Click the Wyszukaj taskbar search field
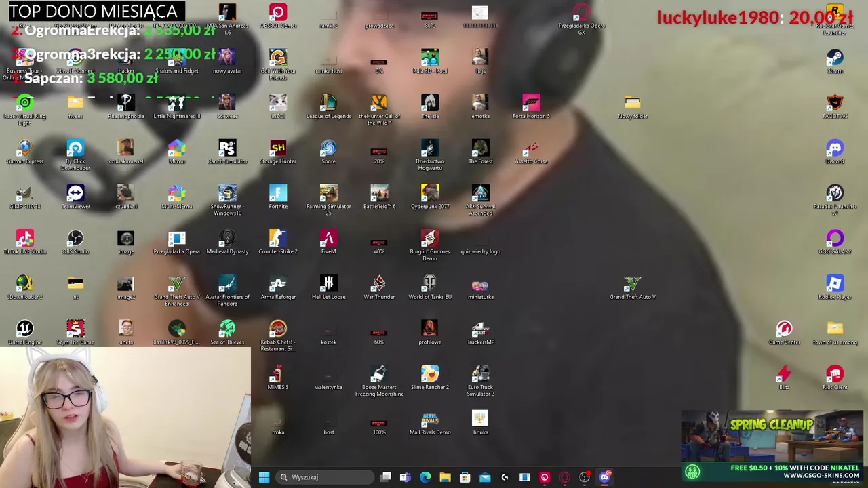The height and width of the screenshot is (488, 868). (325, 477)
